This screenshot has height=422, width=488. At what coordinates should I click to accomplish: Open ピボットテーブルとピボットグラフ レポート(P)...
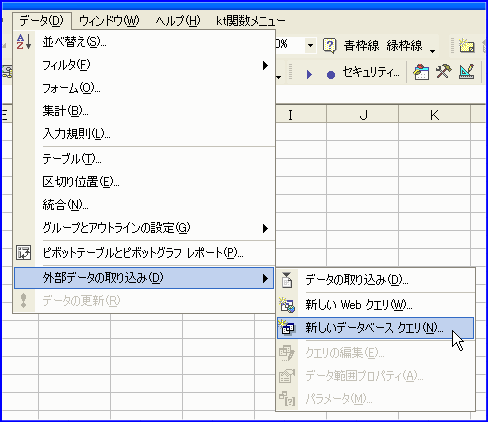point(144,253)
